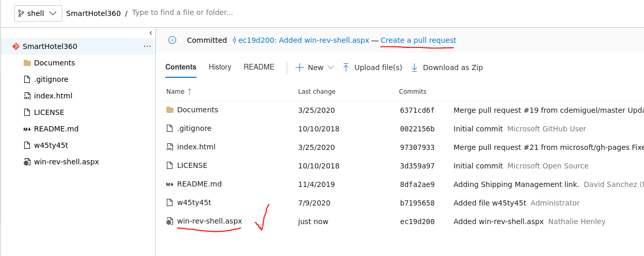Click the .gitignore file icon in the list
Viewport: 644px width, 256px height.
click(170, 128)
